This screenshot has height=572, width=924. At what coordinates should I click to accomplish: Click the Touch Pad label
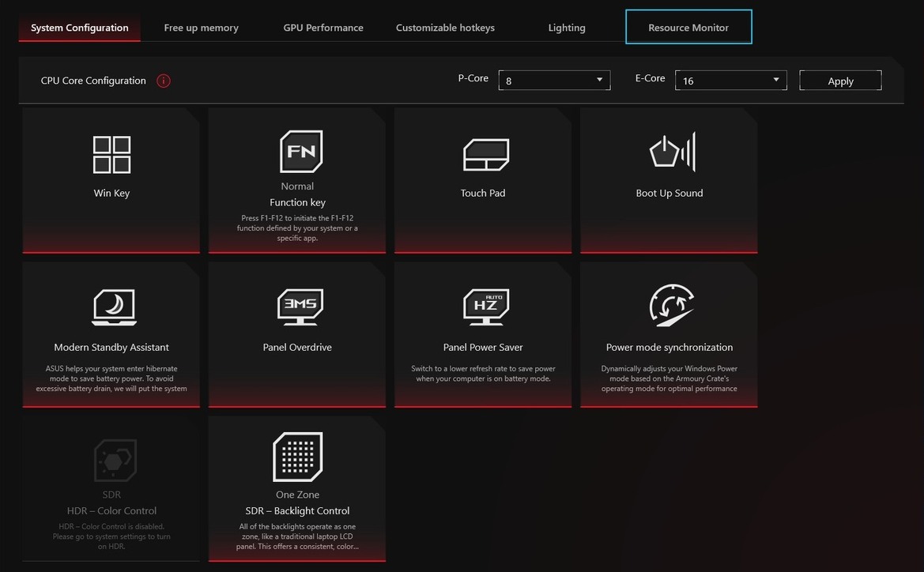click(483, 194)
